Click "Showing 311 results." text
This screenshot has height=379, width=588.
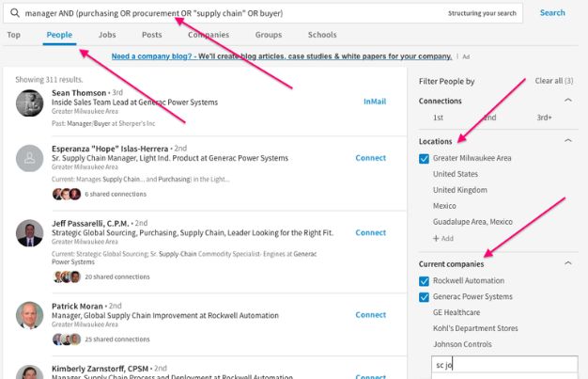(x=49, y=80)
